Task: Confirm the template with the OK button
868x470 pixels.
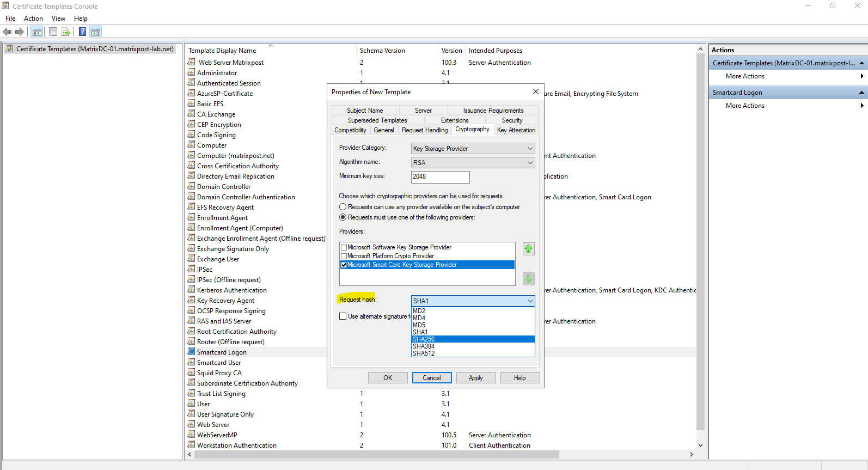Action: (x=388, y=378)
